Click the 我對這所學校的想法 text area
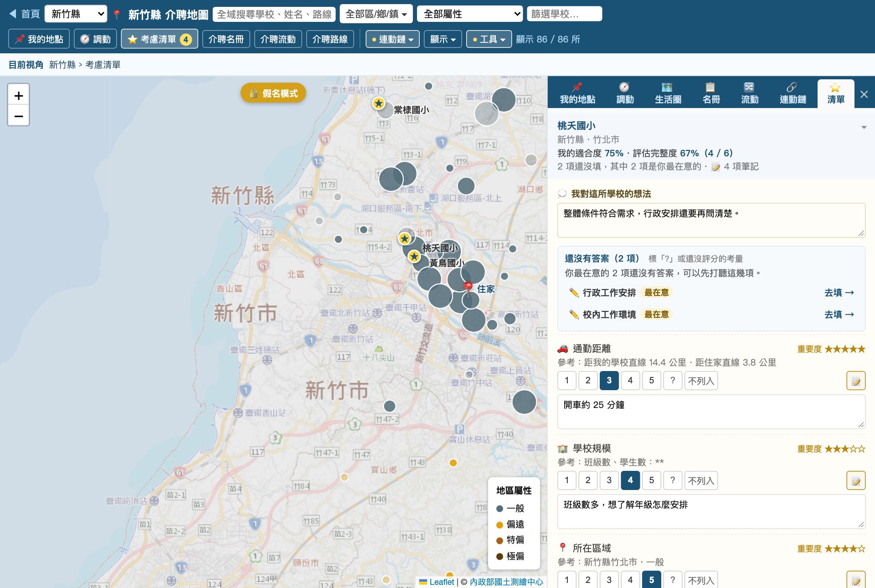Image resolution: width=875 pixels, height=588 pixels. click(711, 220)
